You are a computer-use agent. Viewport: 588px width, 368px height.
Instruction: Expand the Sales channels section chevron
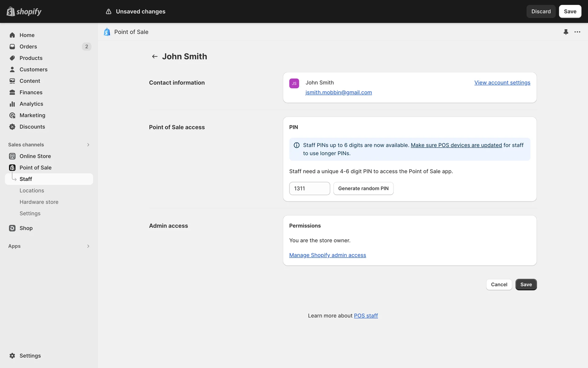[x=88, y=145]
